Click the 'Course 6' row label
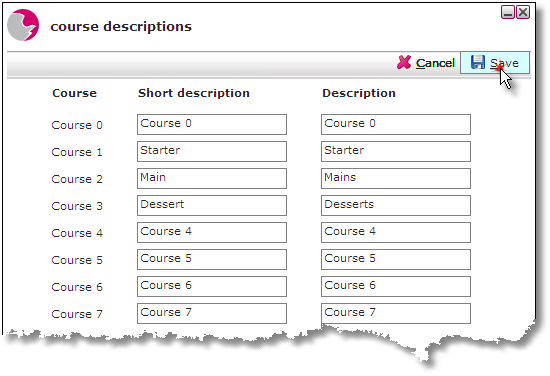This screenshot has width=550, height=376. pyautogui.click(x=77, y=287)
